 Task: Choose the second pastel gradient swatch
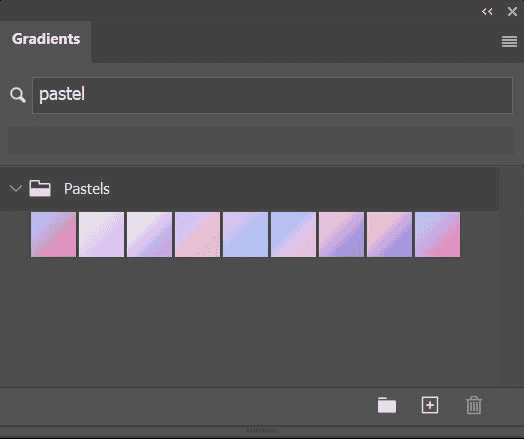(x=101, y=235)
